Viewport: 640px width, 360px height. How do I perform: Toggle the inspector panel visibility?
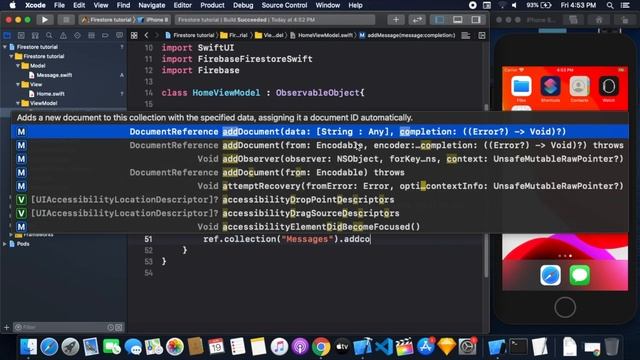pos(476,20)
